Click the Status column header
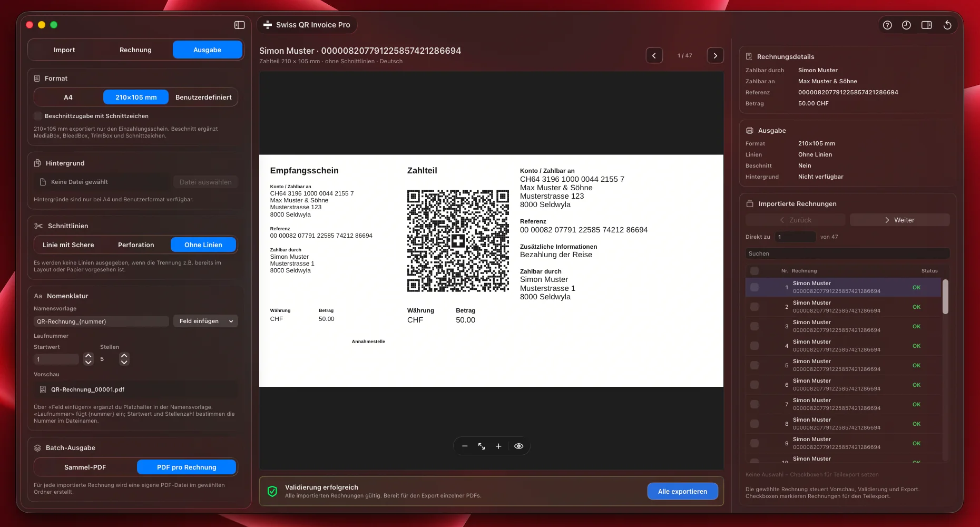Image resolution: width=980 pixels, height=527 pixels. [x=929, y=271]
